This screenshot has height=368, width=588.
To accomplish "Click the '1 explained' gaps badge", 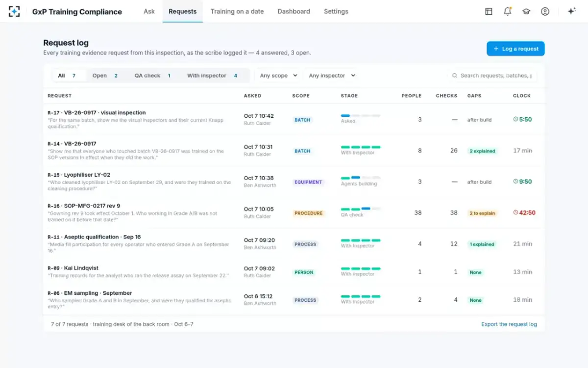I will coord(482,244).
